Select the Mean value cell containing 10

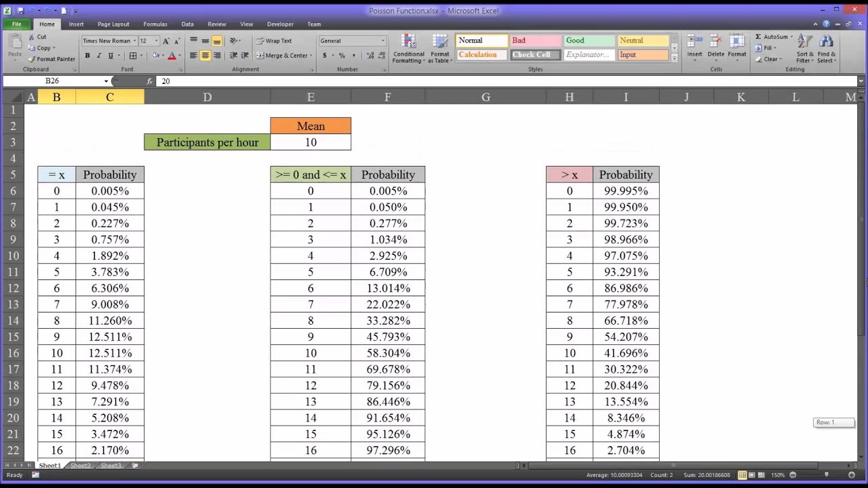311,142
